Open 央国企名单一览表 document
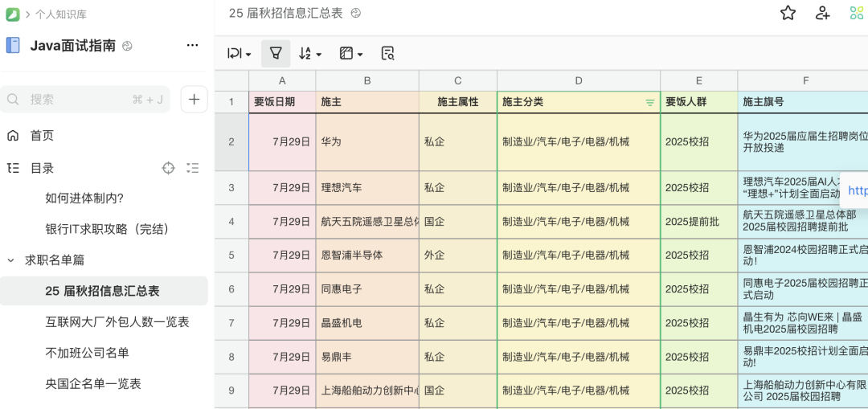 (93, 383)
